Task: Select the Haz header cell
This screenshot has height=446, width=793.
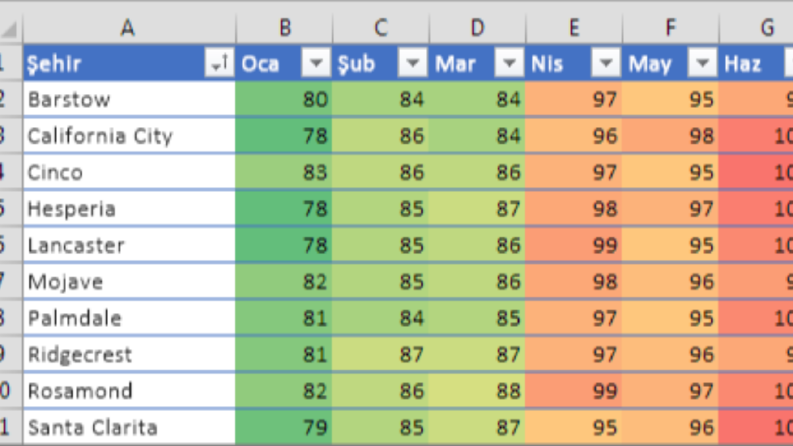Action: coord(756,63)
